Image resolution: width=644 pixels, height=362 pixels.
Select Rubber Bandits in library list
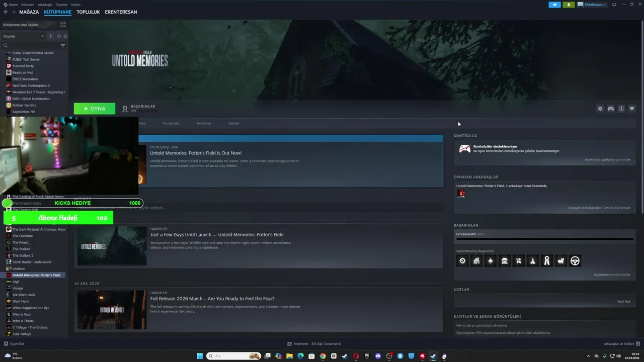click(x=24, y=105)
